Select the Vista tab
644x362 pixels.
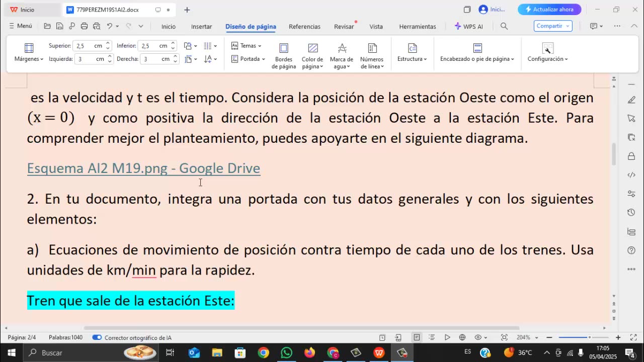click(x=376, y=26)
